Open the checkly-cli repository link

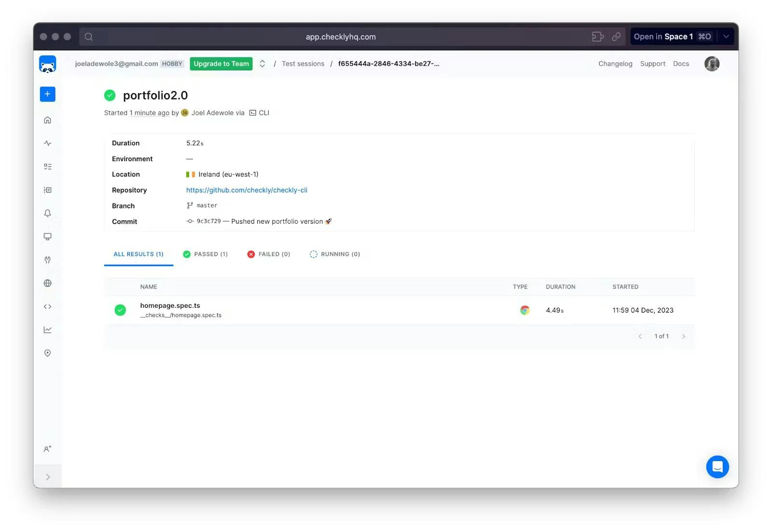click(x=247, y=190)
